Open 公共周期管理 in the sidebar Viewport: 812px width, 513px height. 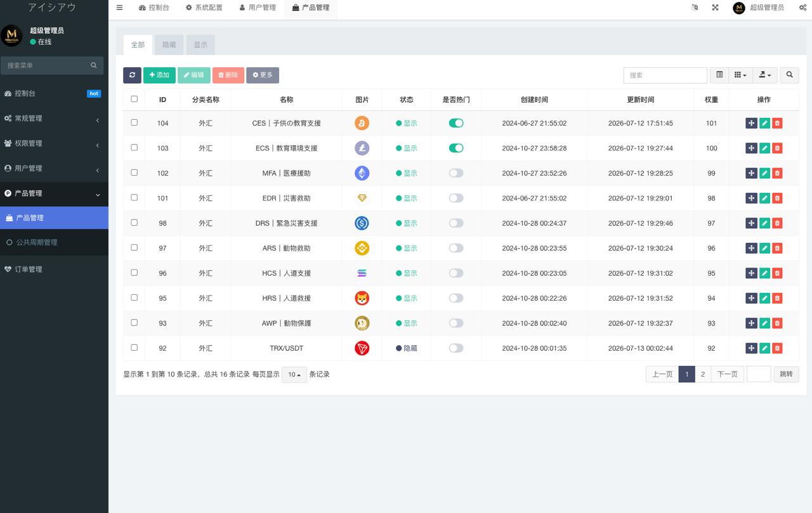coord(54,242)
